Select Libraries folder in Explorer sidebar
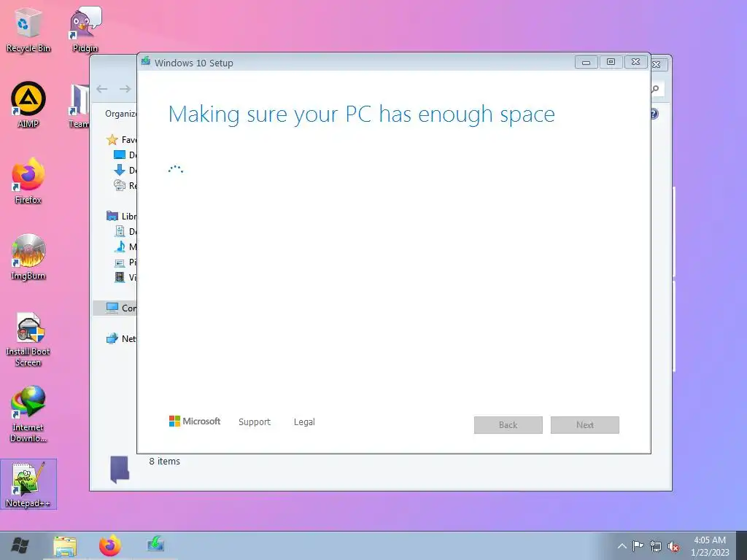Image resolution: width=747 pixels, height=560 pixels. (x=112, y=216)
